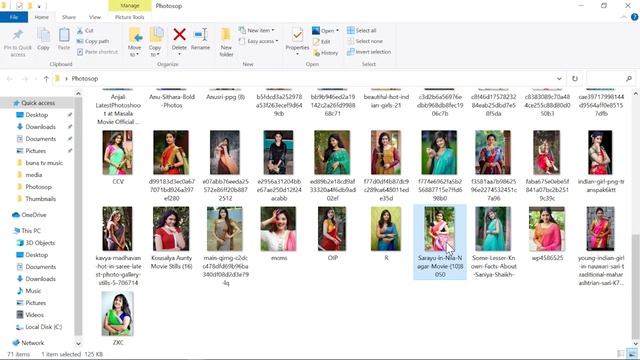This screenshot has width=640, height=360.
Task: Click the Paste ribbon icon
Action: (64, 35)
